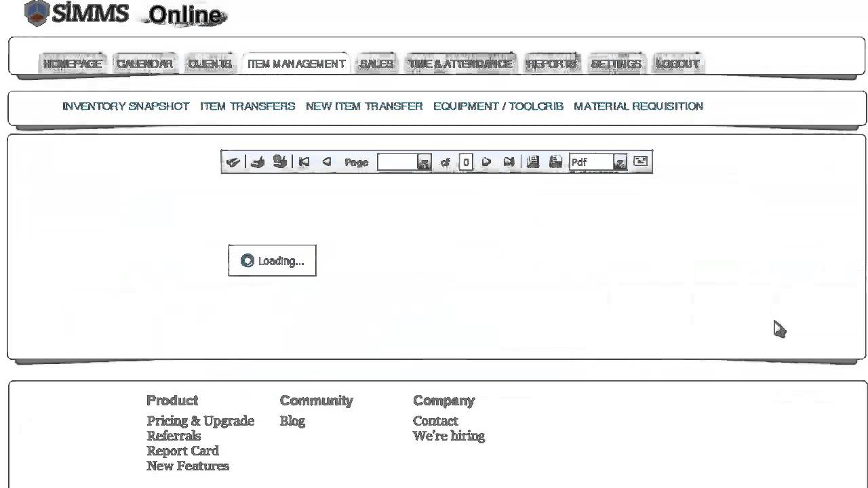
Task: Click the Logout tab
Action: [677, 64]
